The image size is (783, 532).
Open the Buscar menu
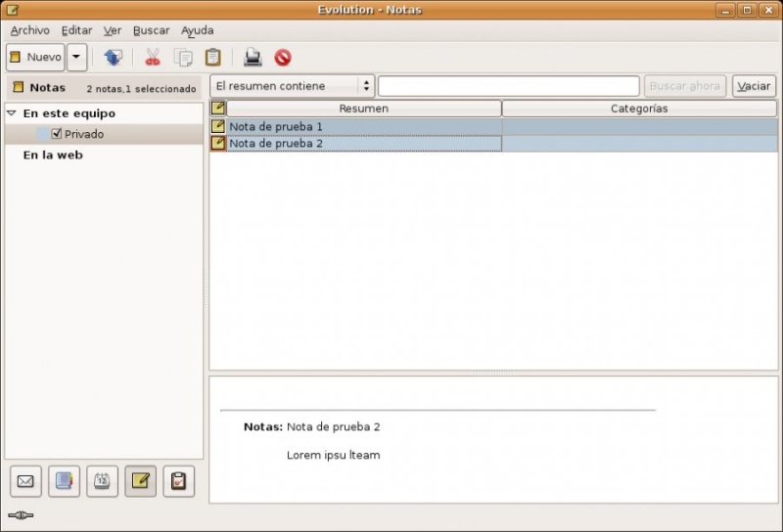[151, 30]
